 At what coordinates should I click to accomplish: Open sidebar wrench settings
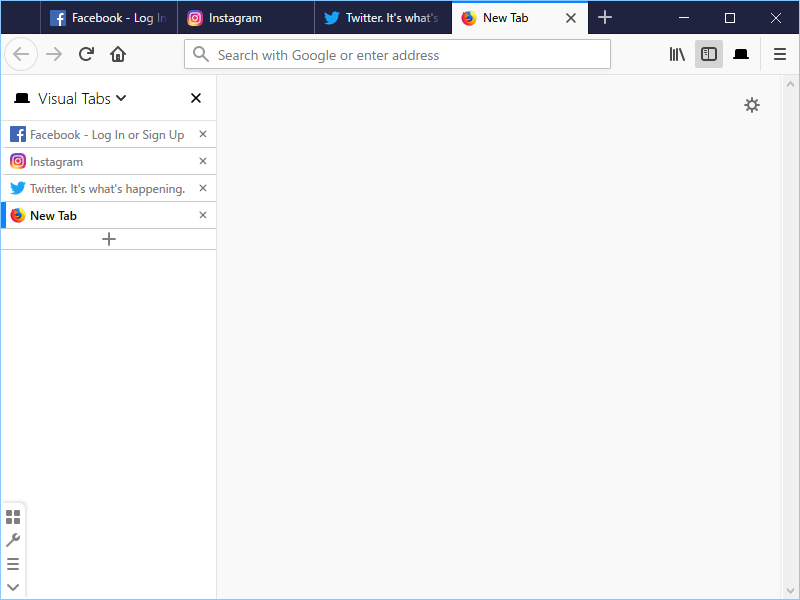[x=13, y=540]
